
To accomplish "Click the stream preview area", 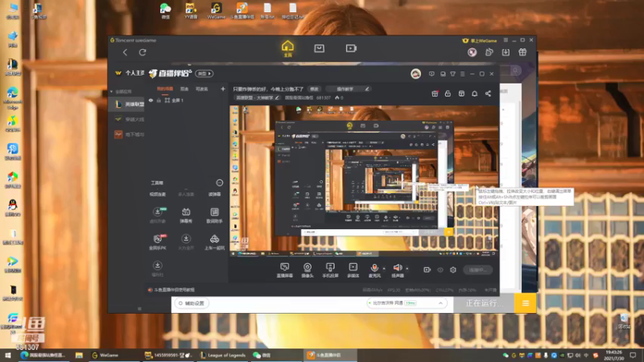I will [364, 181].
